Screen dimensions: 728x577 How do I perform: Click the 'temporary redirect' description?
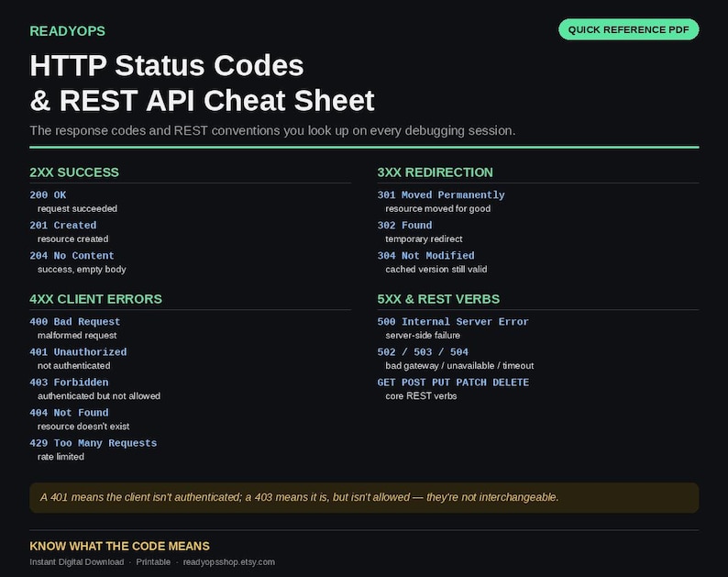[x=424, y=239]
